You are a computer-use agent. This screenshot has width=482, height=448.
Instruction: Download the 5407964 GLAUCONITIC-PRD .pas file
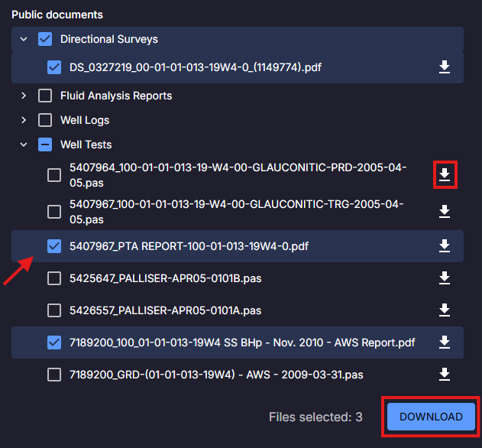pyautogui.click(x=445, y=176)
